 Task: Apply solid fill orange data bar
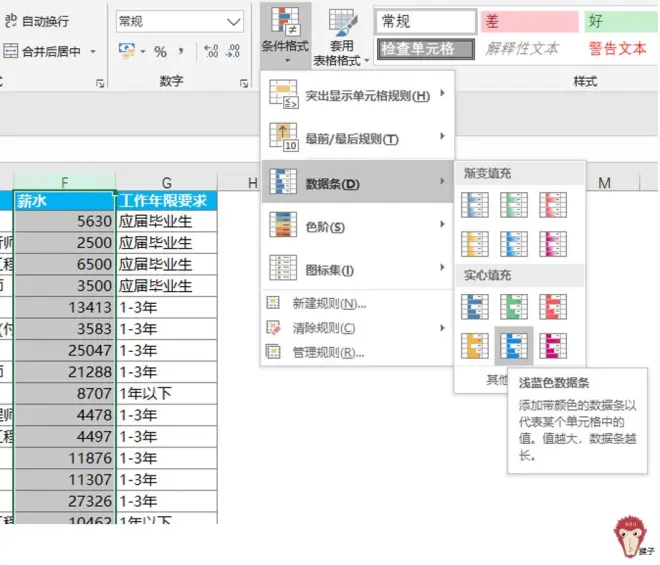point(475,346)
